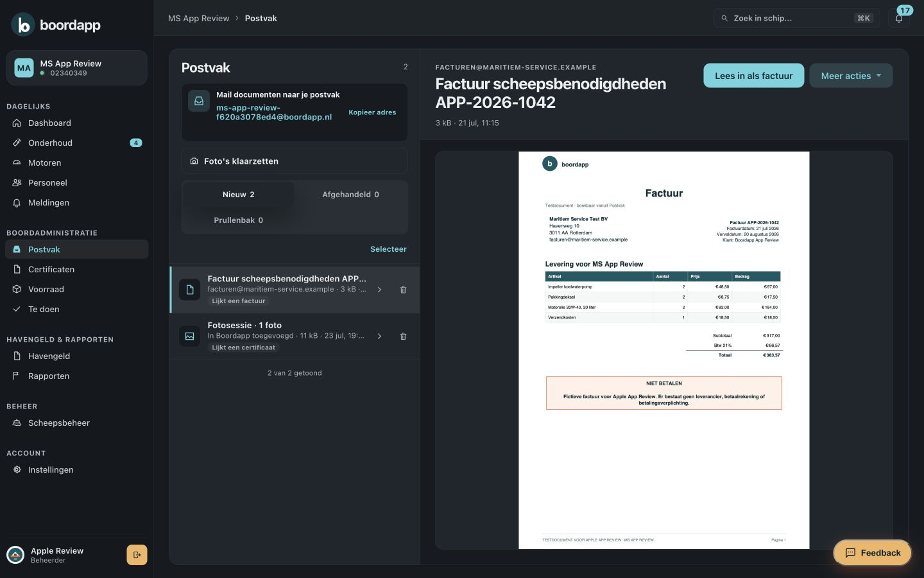Switch to the Afgehandeld tab
The image size is (924, 578).
[350, 195]
